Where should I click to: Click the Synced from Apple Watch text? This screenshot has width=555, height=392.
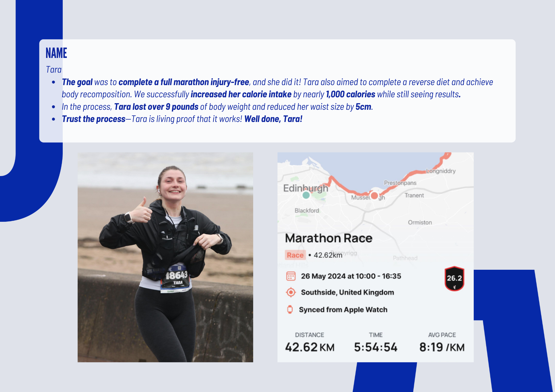click(x=343, y=310)
